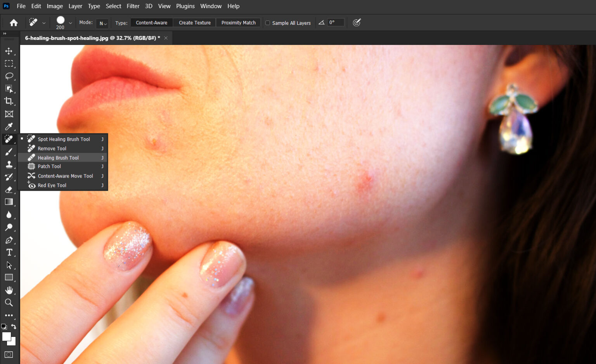Click the Content-Aware type button
The height and width of the screenshot is (364, 596).
151,23
